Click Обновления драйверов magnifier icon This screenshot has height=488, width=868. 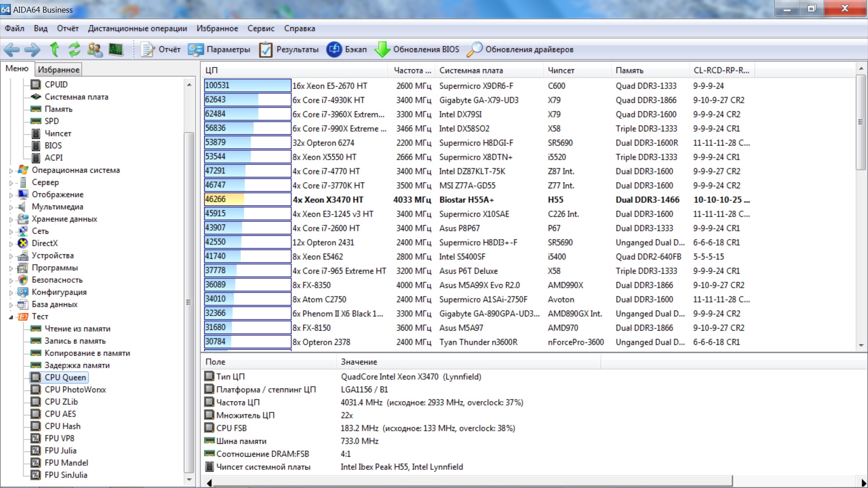474,49
